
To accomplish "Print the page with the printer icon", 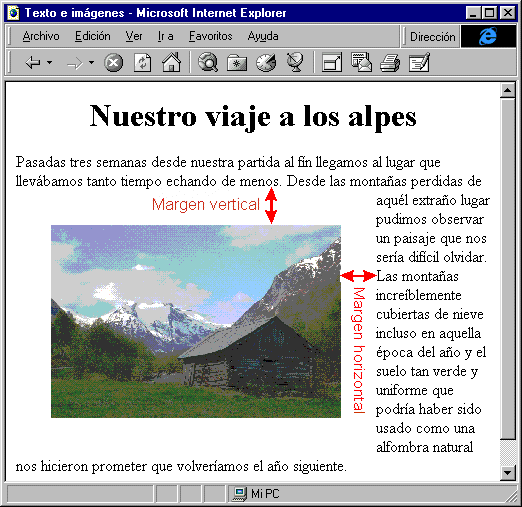I will point(390,63).
